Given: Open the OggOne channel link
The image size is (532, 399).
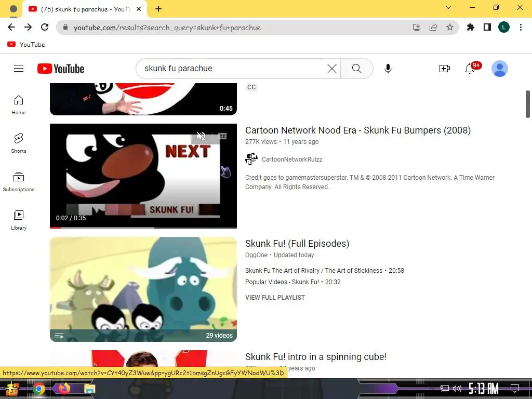Looking at the screenshot, I should (x=256, y=255).
